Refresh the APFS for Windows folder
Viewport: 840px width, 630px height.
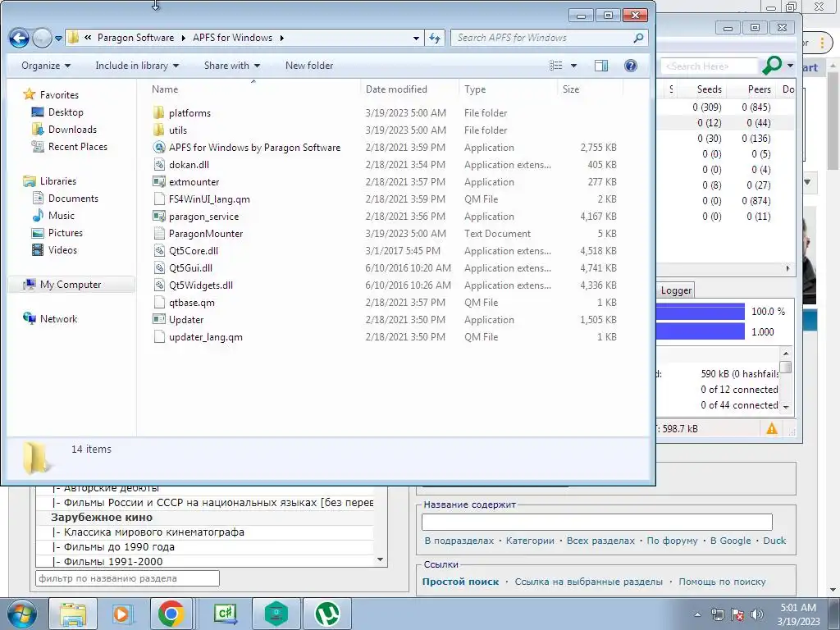click(435, 38)
